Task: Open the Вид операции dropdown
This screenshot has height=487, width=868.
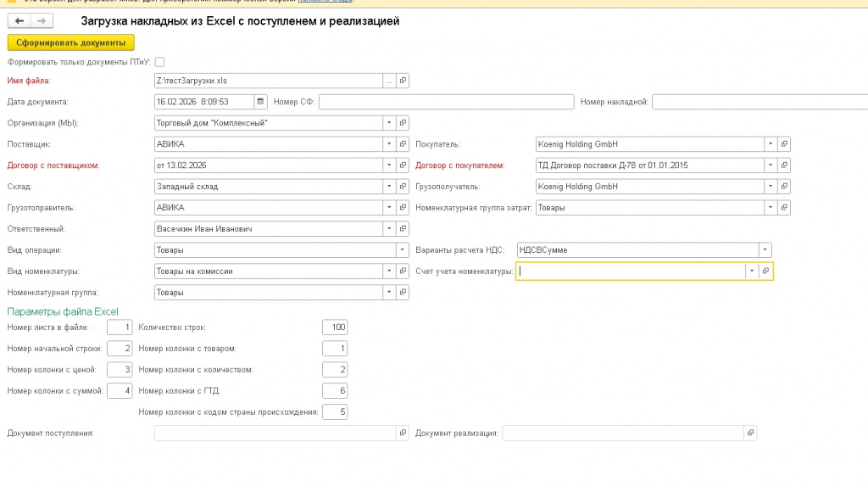Action: click(402, 250)
